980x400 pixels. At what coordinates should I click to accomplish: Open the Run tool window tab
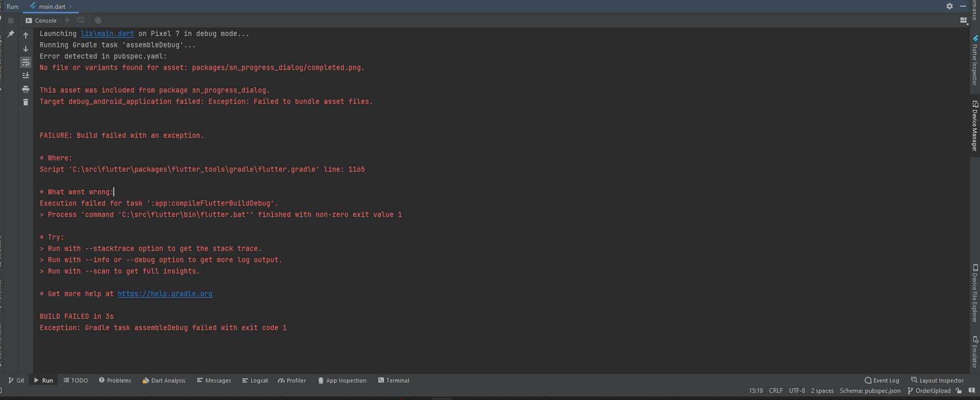(44, 380)
